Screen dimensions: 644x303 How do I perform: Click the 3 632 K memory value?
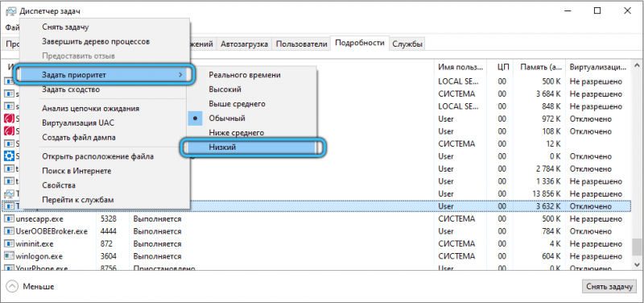[548, 206]
